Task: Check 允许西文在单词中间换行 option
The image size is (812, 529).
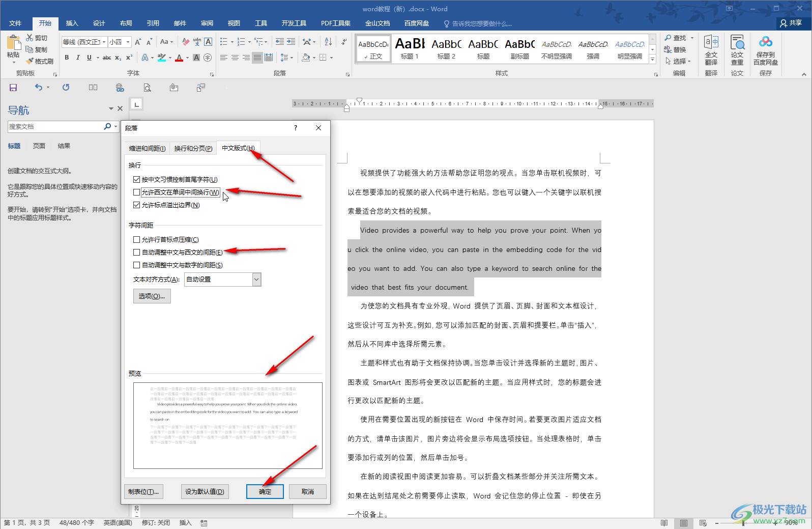Action: tap(136, 192)
